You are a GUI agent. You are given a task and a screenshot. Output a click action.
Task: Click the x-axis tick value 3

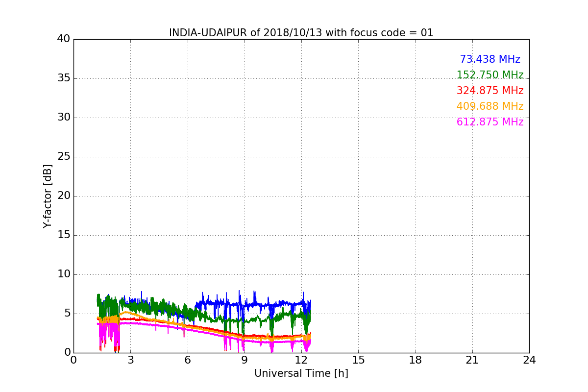[130, 360]
